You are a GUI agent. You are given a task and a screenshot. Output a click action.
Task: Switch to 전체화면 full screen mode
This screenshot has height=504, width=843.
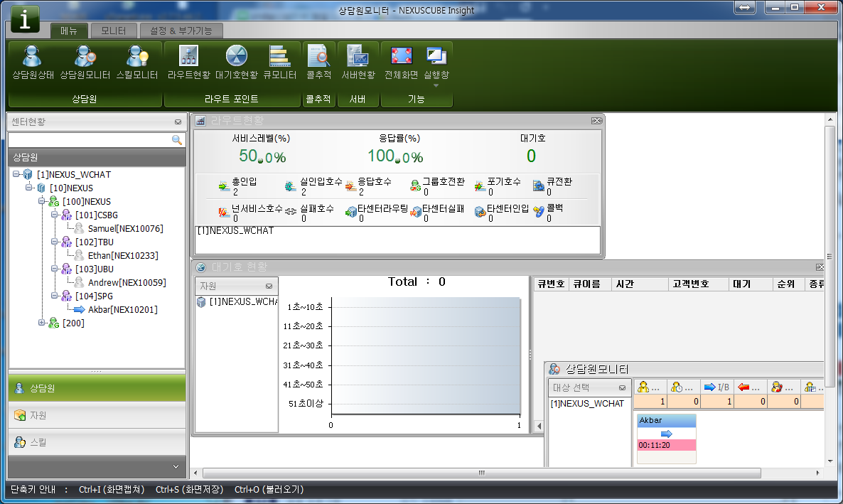tap(401, 63)
